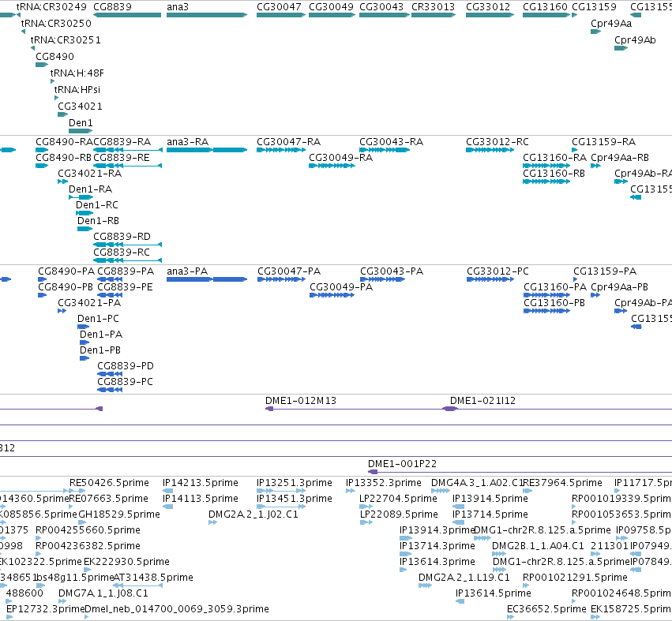Select the EC36652.5prime EST label

tap(546, 609)
